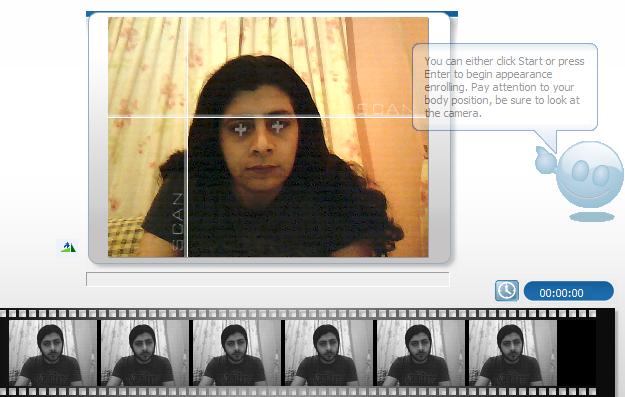Click the assistant's waving hand
The image size is (625, 397).
click(x=545, y=160)
